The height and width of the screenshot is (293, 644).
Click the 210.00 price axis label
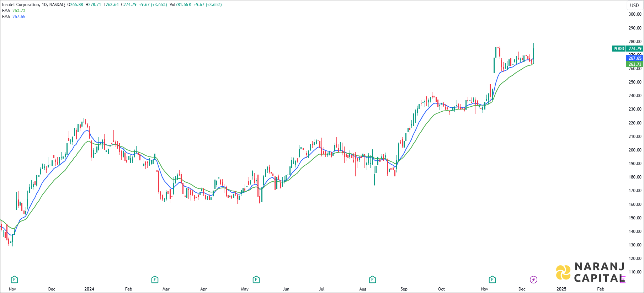pos(635,137)
